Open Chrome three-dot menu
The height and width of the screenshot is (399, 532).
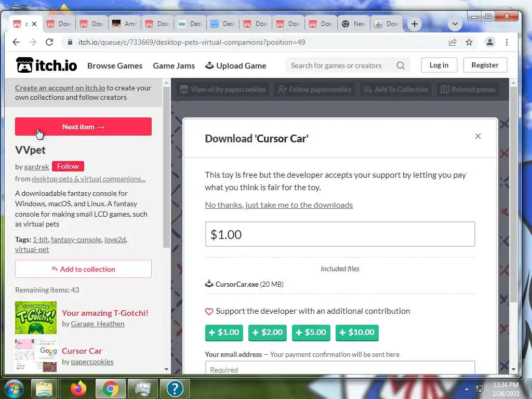click(507, 42)
